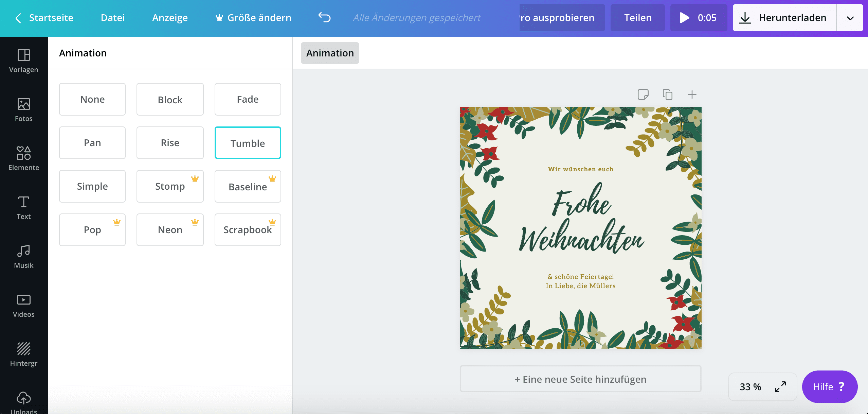
Task: Open the Fotos sidebar panel
Action: [23, 110]
